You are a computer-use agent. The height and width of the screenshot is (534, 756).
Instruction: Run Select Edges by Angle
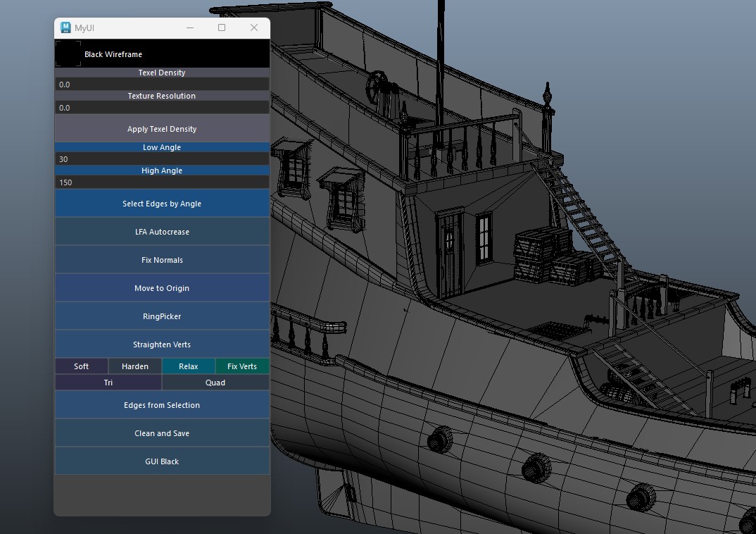tap(162, 204)
